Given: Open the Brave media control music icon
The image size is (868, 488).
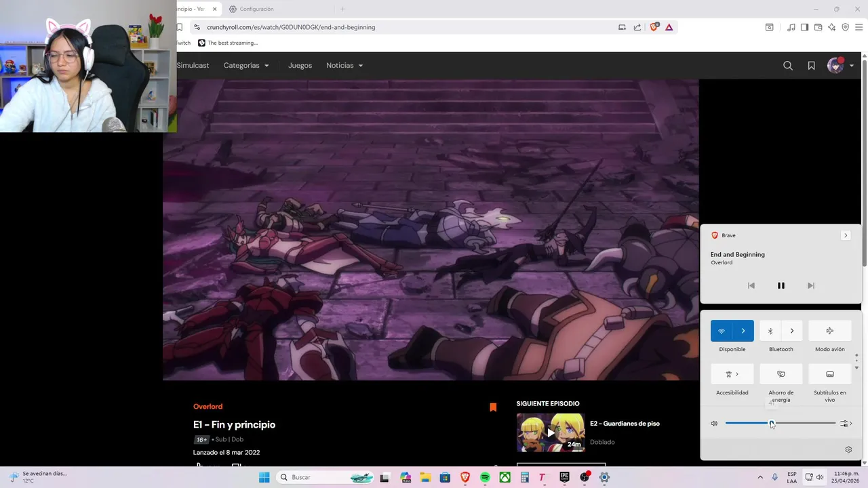Looking at the screenshot, I should (791, 27).
